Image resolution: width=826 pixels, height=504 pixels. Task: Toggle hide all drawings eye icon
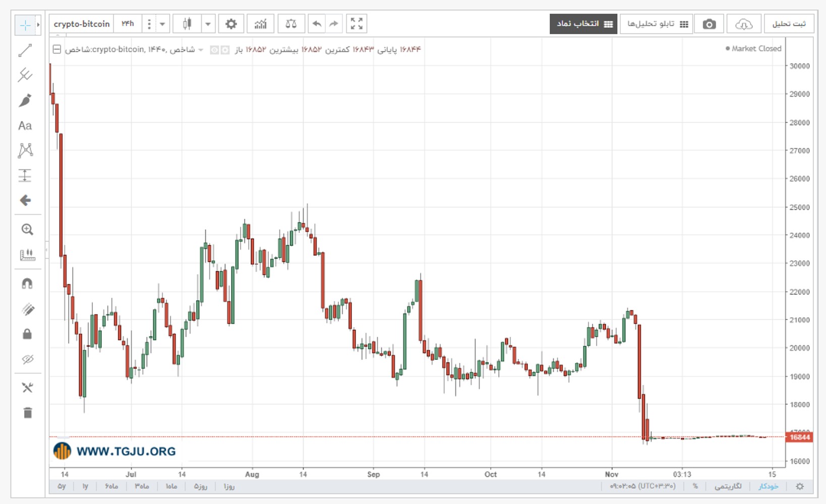click(x=27, y=359)
